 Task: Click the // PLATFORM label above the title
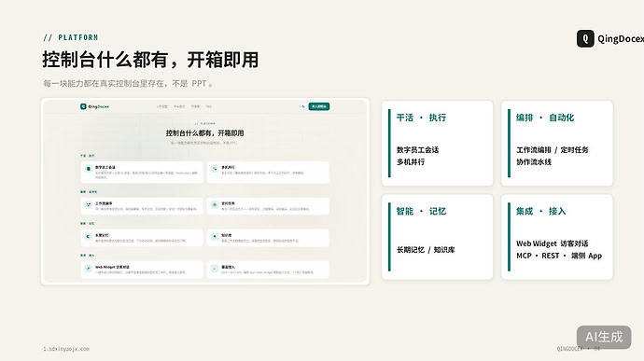click(x=71, y=37)
